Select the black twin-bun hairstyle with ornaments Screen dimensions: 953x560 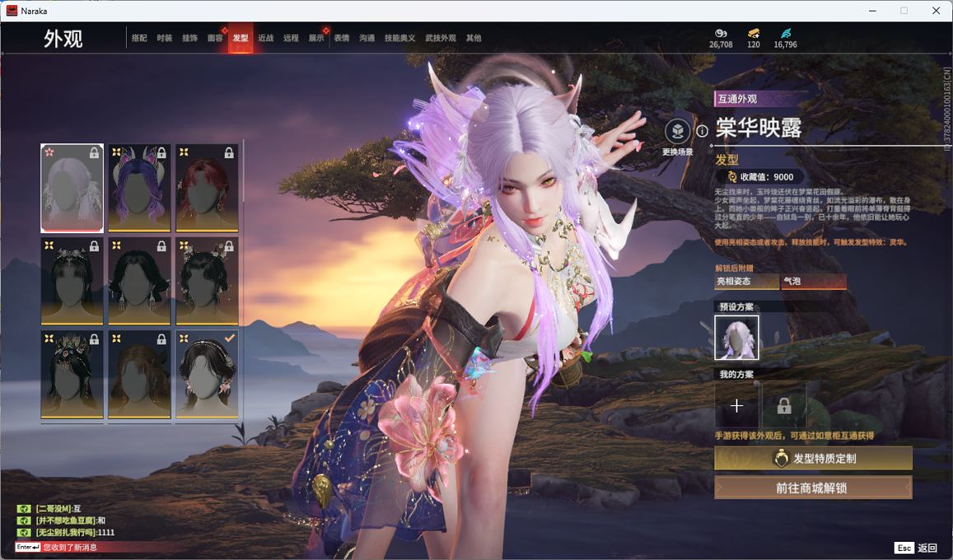207,281
